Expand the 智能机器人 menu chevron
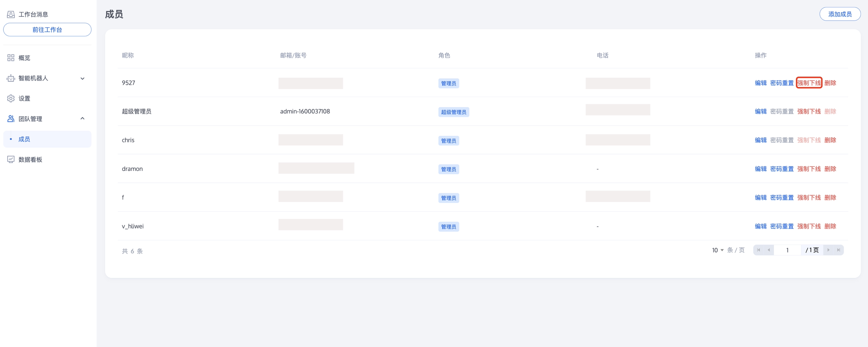The image size is (868, 347). 82,78
